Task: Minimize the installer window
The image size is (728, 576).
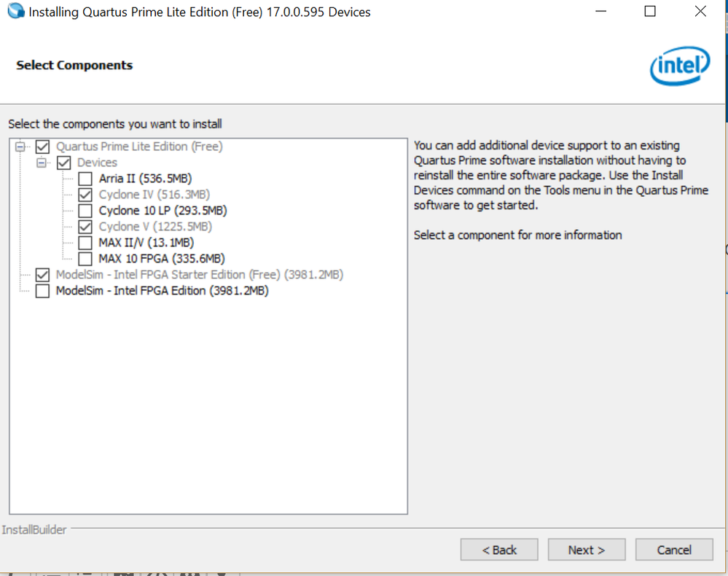Action: tap(600, 11)
